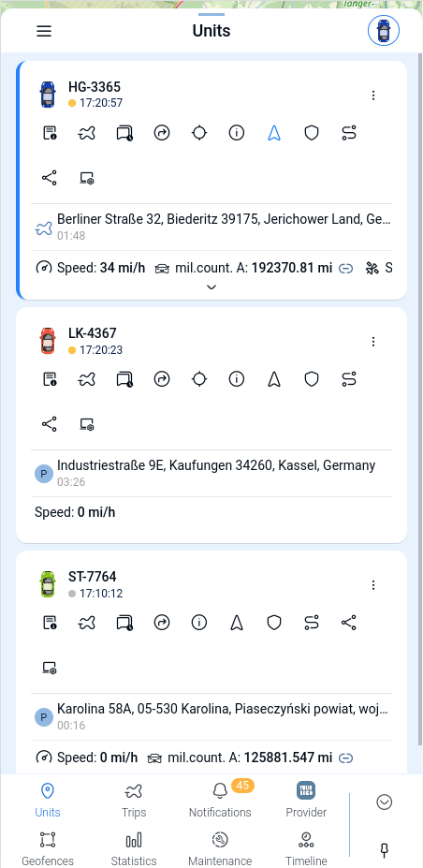This screenshot has width=423, height=868.
Task: Toggle tracking arrow for LK-4367
Action: (x=274, y=379)
